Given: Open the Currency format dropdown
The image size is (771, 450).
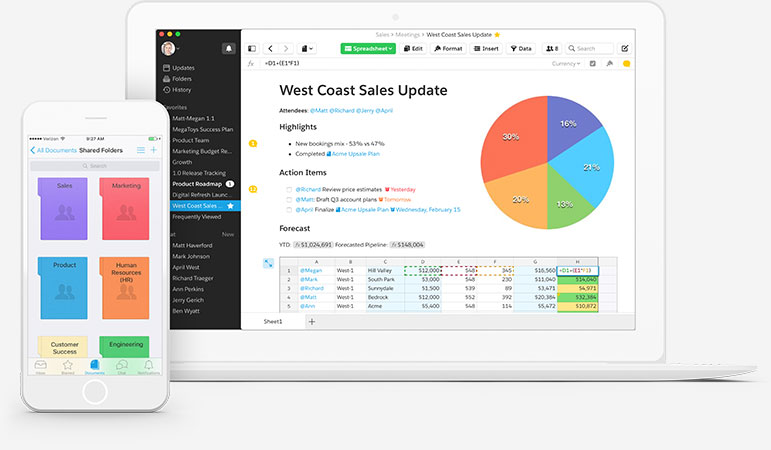Looking at the screenshot, I should tap(566, 63).
